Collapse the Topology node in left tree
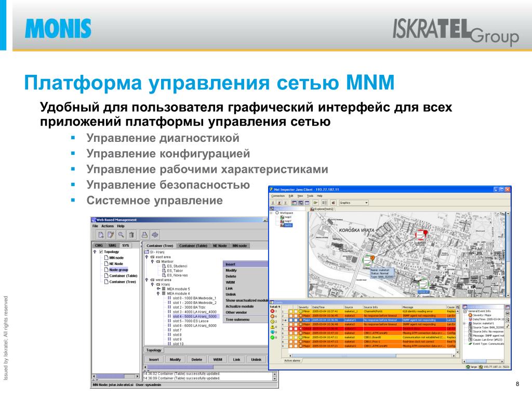This screenshot has height=399, width=532. click(x=95, y=252)
